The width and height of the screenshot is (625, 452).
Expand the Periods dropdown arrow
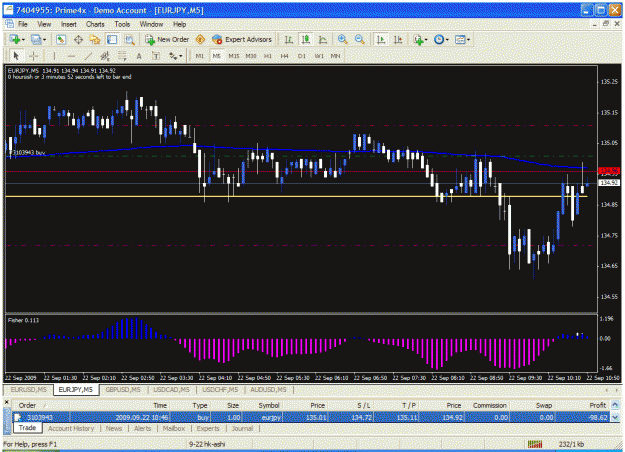point(447,39)
